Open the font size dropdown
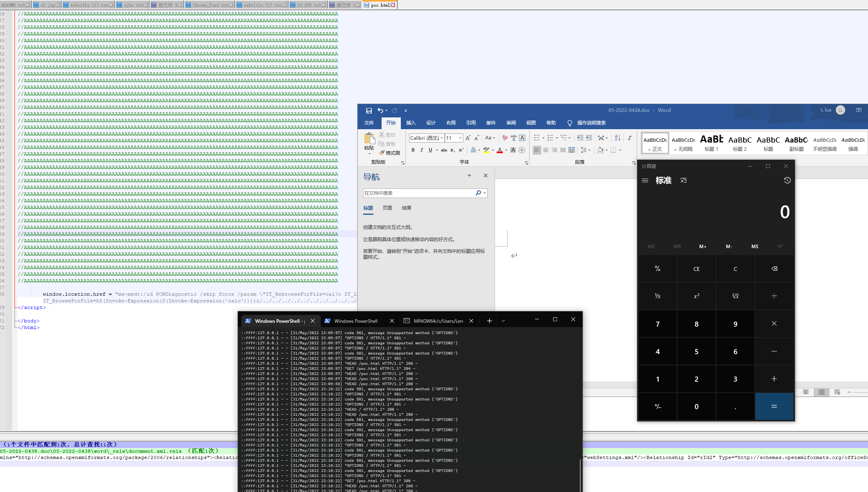The height and width of the screenshot is (492, 868). pos(460,138)
